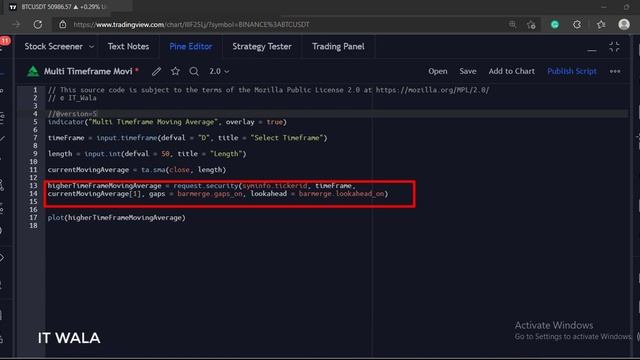Minimize the bottom editor panel
The image size is (640, 360).
pyautogui.click(x=591, y=49)
